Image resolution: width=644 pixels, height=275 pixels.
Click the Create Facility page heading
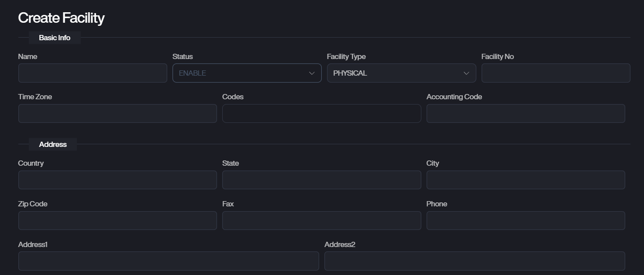click(61, 18)
